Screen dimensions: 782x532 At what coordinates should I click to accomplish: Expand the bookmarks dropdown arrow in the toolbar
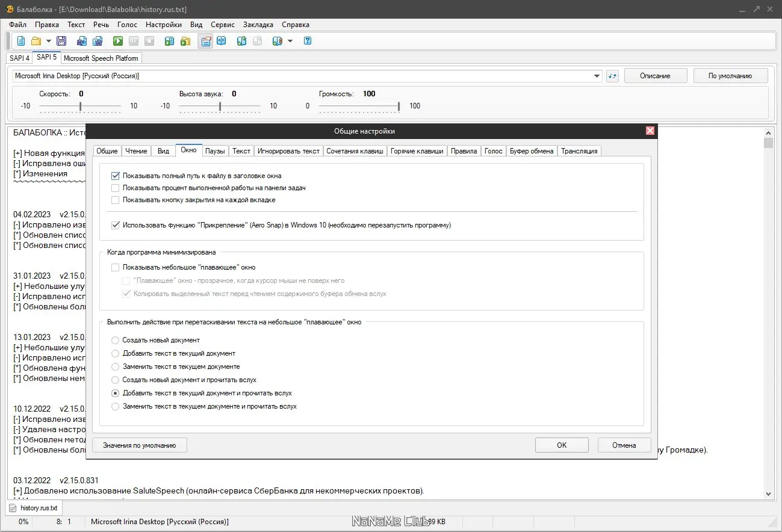[290, 41]
